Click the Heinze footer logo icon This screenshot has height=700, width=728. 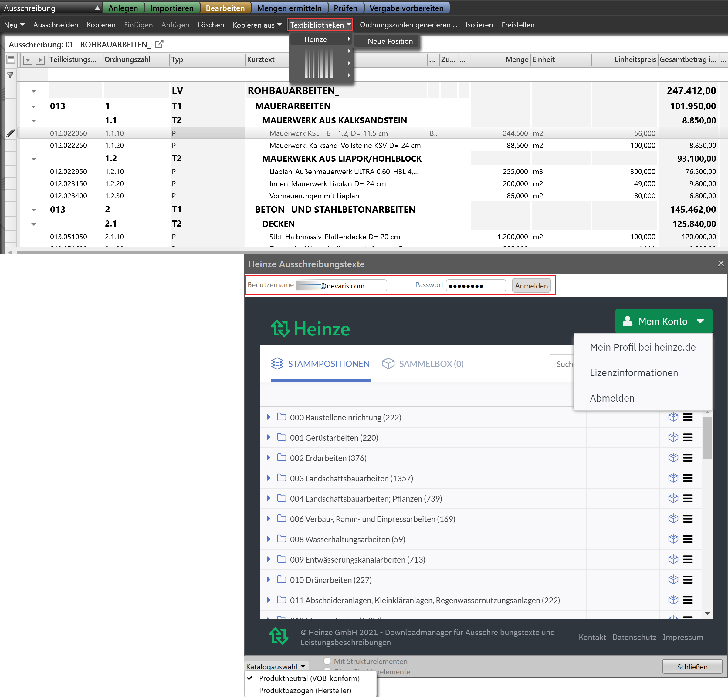click(279, 636)
